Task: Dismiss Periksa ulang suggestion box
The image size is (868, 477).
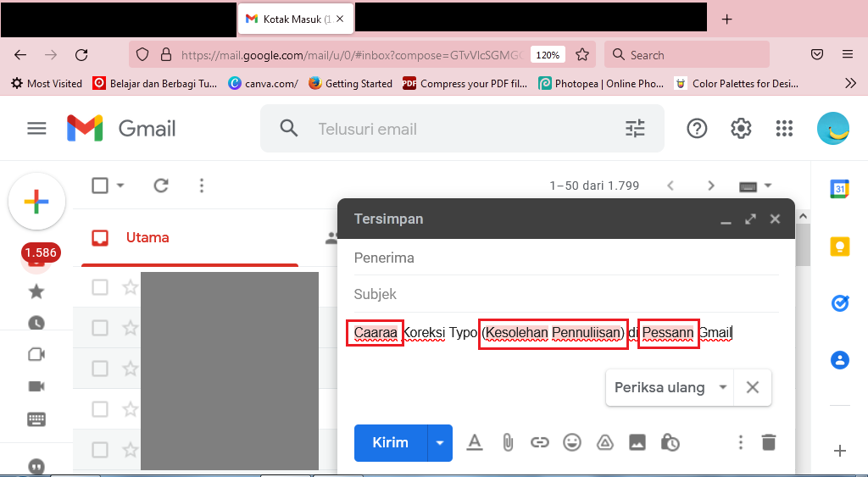Action: click(x=753, y=387)
